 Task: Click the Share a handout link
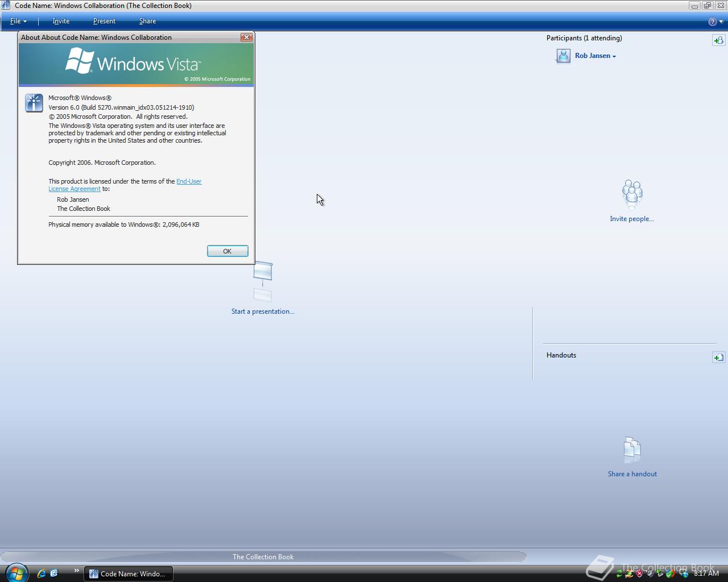(632, 474)
